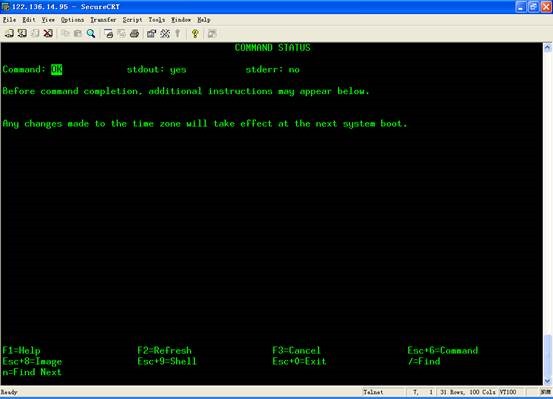This screenshot has width=553, height=399.
Task: Open the Edit menu
Action: click(x=29, y=20)
